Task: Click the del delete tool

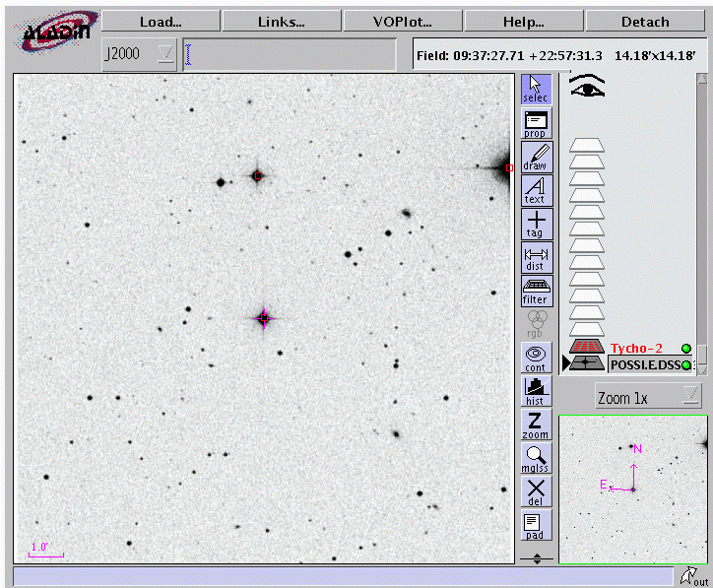Action: pos(536,491)
